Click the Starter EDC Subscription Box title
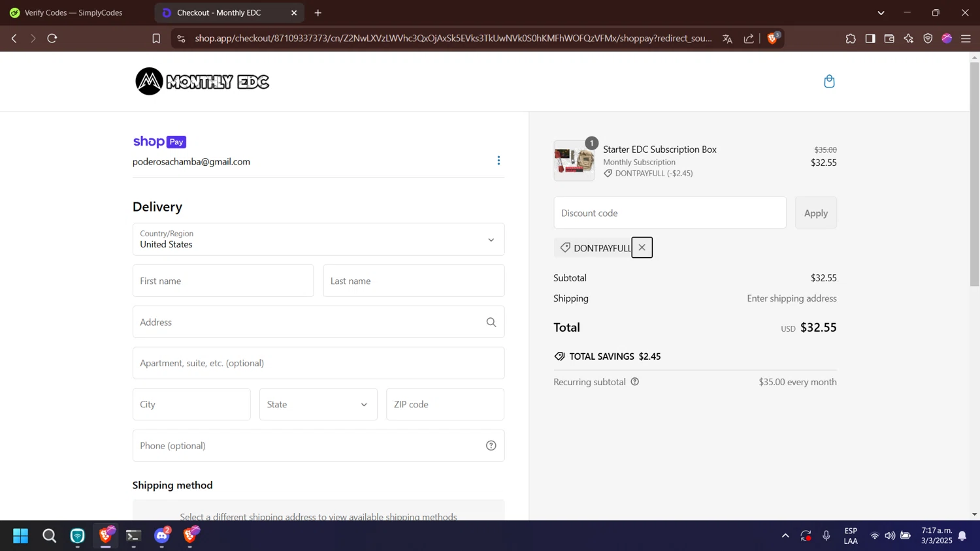The image size is (980, 551). [x=660, y=150]
